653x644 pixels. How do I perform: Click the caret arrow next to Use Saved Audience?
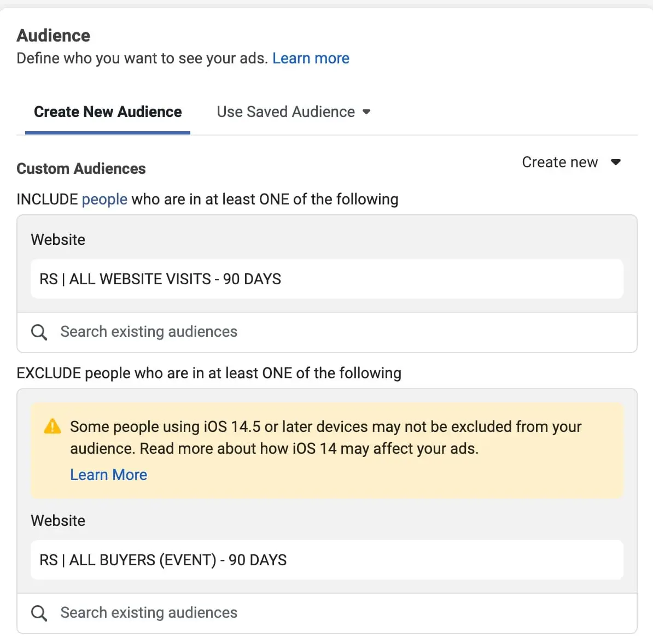pyautogui.click(x=366, y=112)
